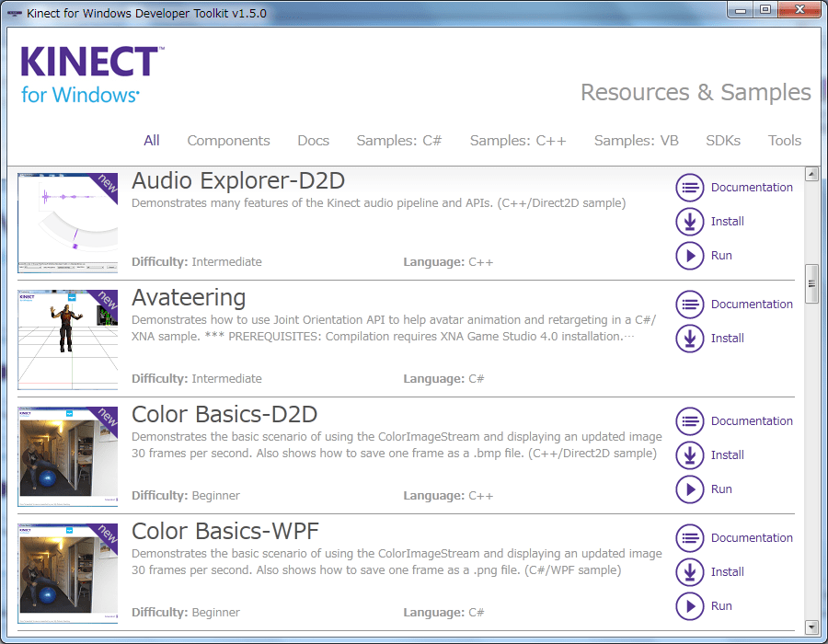Click 'Difficulty: Intermediate' under Audio Explorer-D2D
The image size is (828, 644).
pyautogui.click(x=197, y=262)
